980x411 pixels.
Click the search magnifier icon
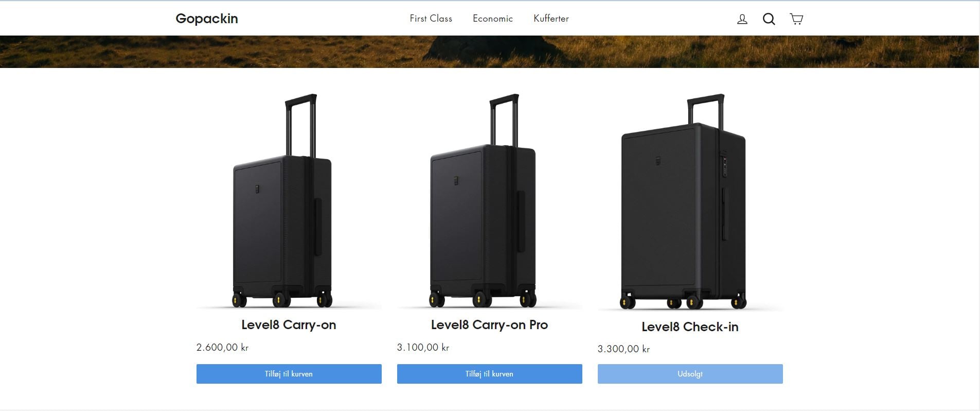coord(769,19)
